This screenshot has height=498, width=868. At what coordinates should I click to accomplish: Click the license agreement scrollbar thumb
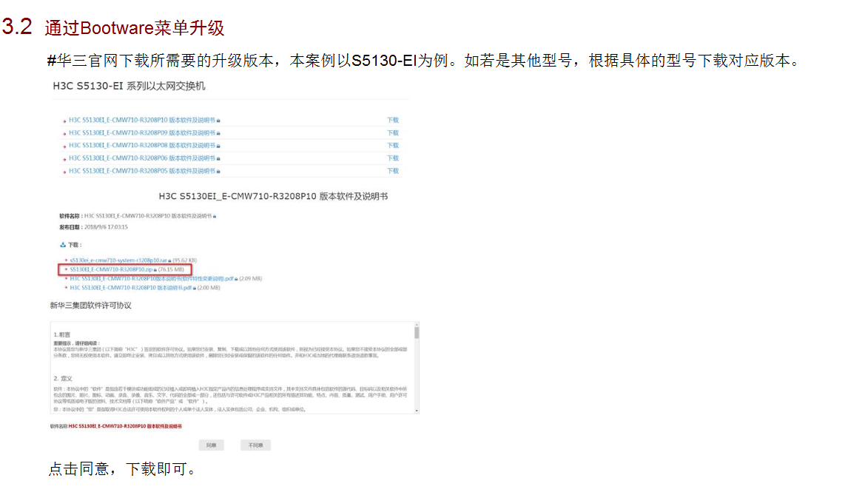[417, 332]
